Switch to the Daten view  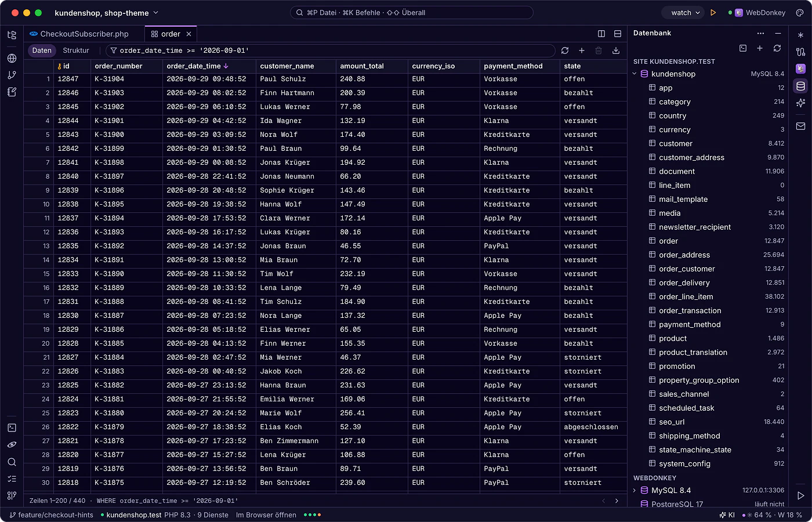(x=42, y=50)
